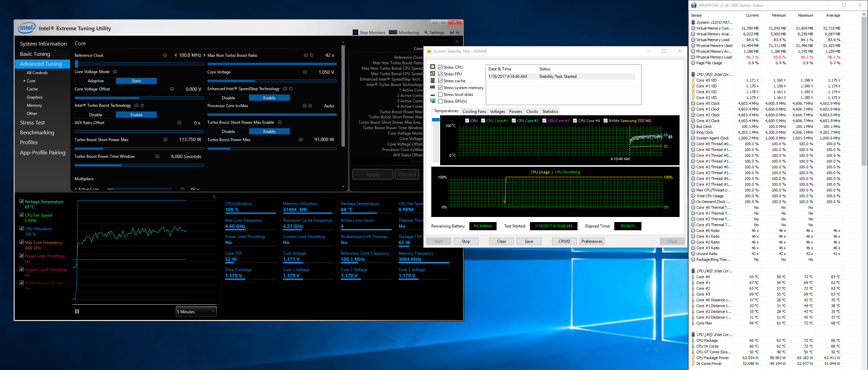
Task: Click the Maximum column header in HWiNFO
Action: 805,15
